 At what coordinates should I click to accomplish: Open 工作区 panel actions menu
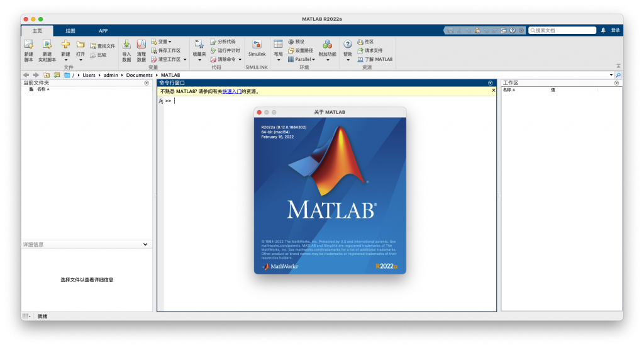pos(616,83)
